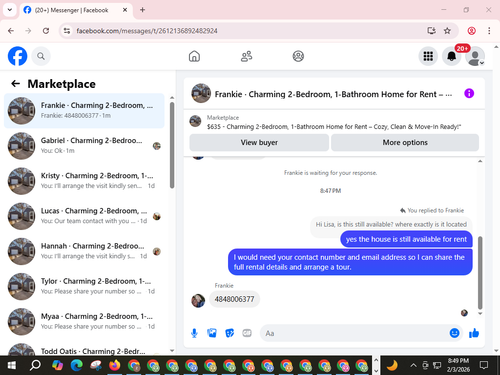Go back from Marketplace chats arrow
This screenshot has height=375, width=500.
[16, 83]
